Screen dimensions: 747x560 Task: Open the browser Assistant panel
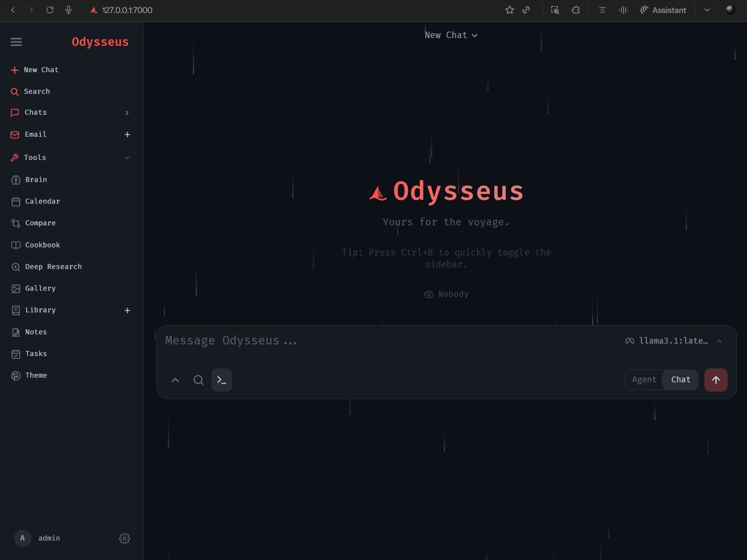(x=663, y=10)
